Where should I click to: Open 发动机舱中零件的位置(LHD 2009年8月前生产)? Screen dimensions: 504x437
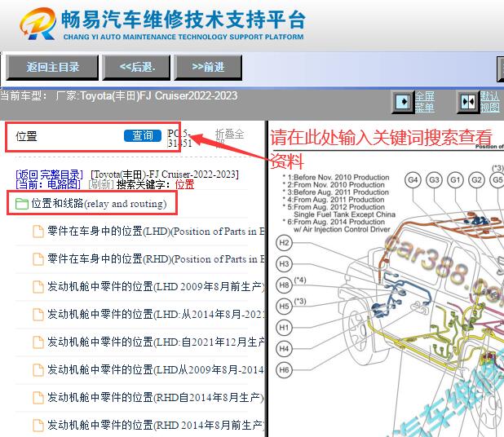157,287
